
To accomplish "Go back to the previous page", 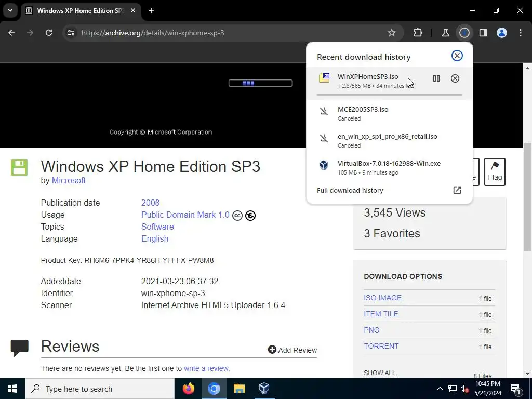I will 11,33.
